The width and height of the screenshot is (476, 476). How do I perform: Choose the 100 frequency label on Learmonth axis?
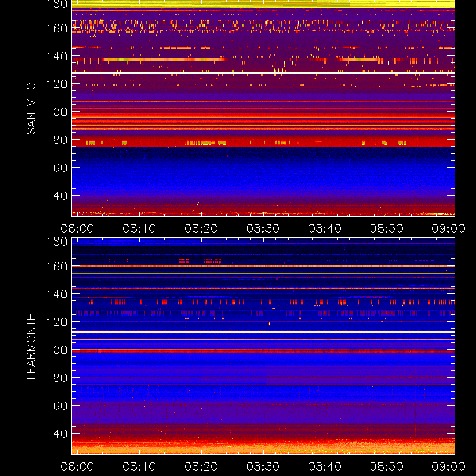(x=57, y=350)
